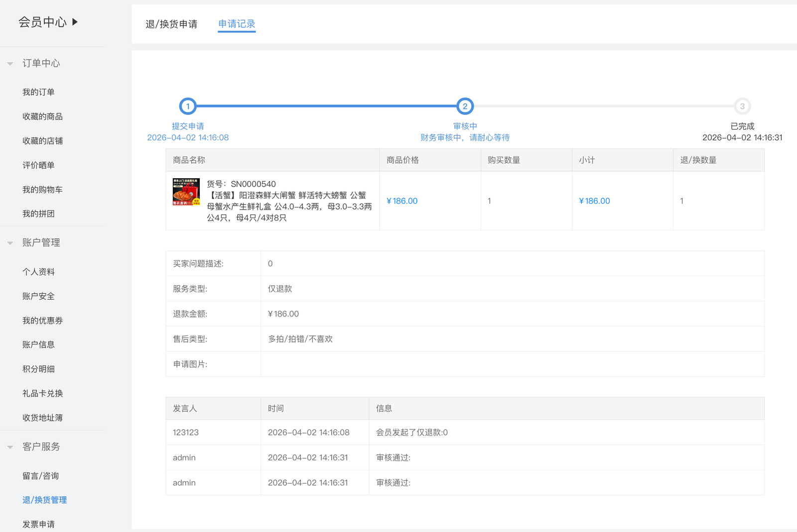The width and height of the screenshot is (797, 532).
Task: Select 退/换货管理 in the sidebar
Action: 44,500
